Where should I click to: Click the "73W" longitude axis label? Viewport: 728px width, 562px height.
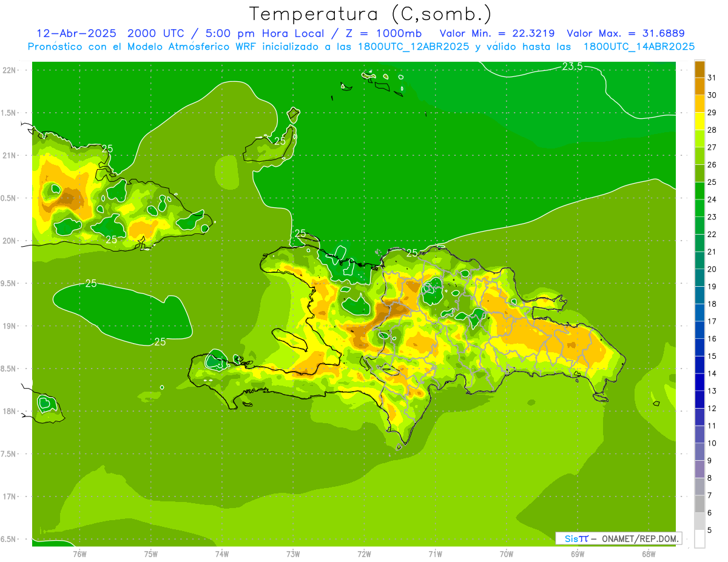tap(293, 554)
